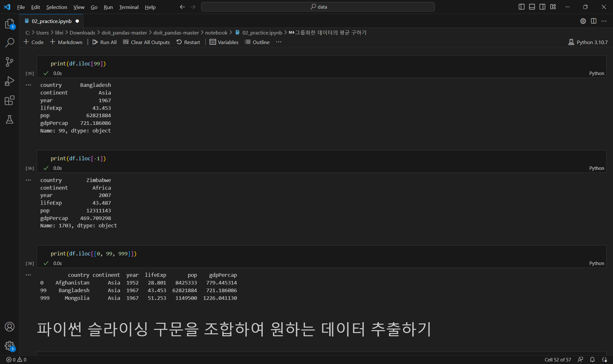Click Clear All Outputs button

[x=146, y=42]
